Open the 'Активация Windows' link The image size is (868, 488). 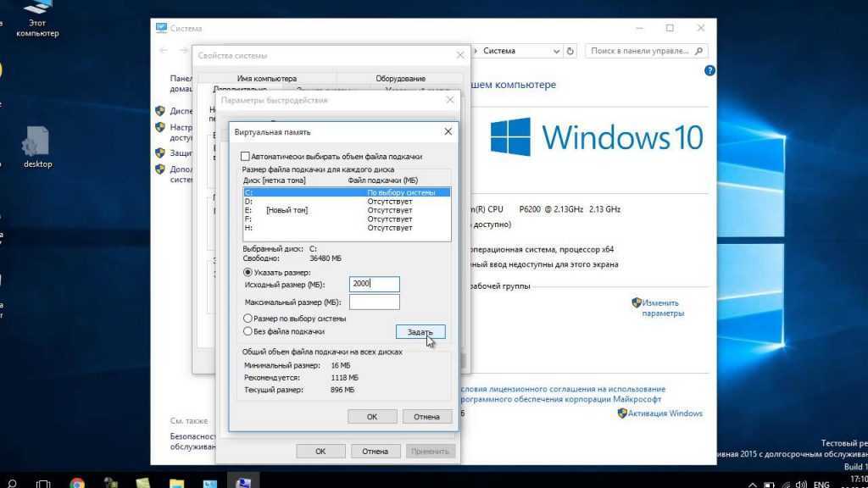[665, 413]
